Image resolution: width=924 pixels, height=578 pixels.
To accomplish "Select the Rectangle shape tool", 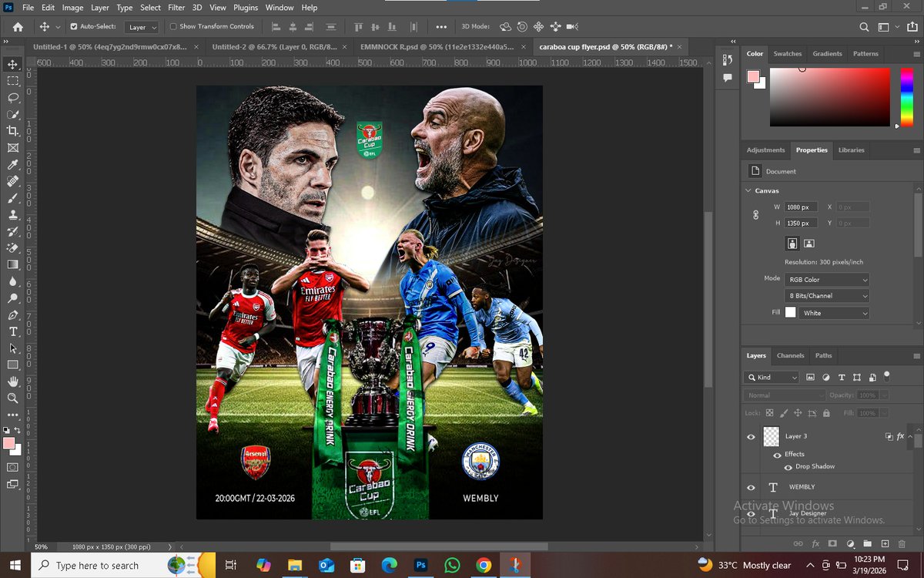I will pyautogui.click(x=13, y=365).
